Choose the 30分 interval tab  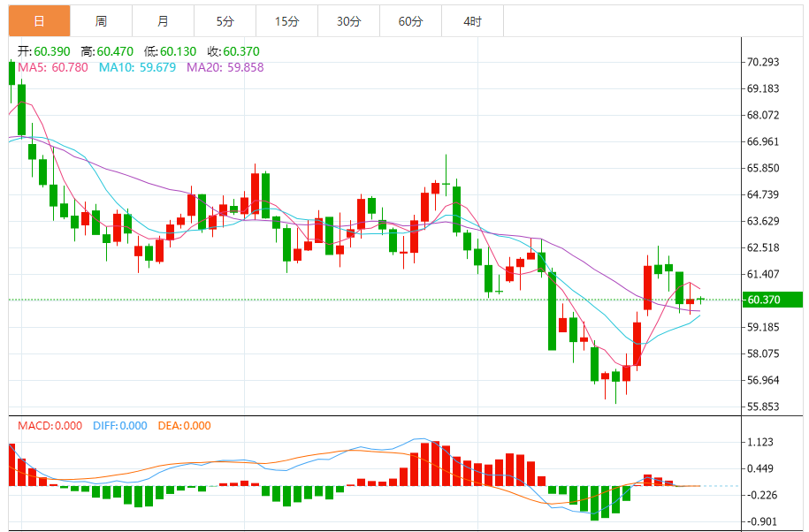pyautogui.click(x=348, y=21)
